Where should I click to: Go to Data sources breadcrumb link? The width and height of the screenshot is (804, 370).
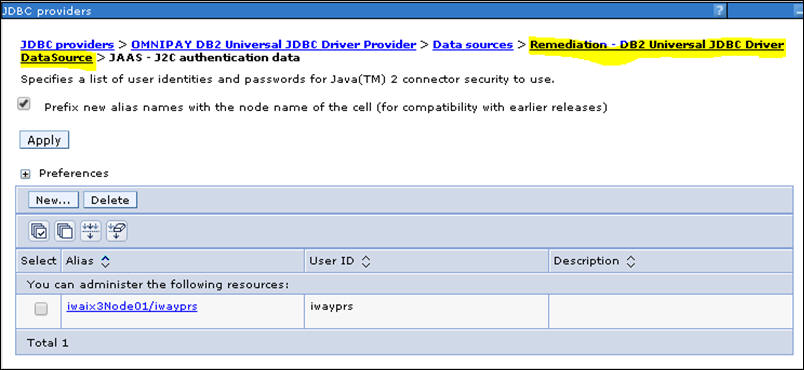[473, 45]
